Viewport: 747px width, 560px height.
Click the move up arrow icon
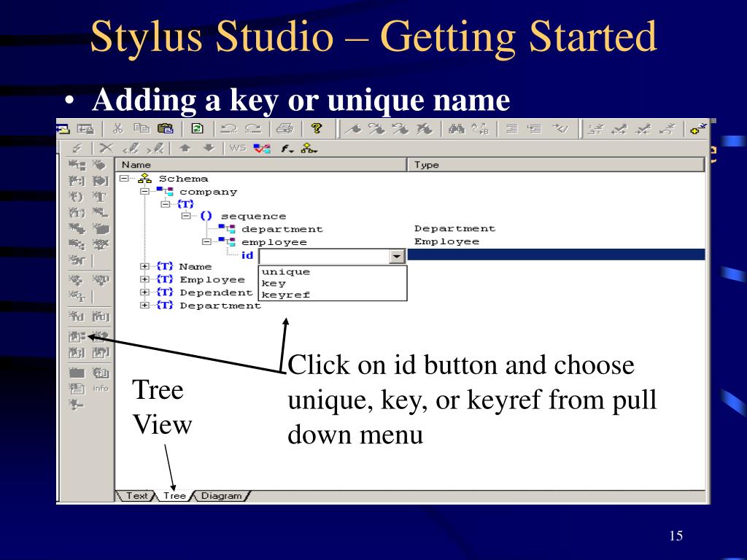pyautogui.click(x=185, y=148)
